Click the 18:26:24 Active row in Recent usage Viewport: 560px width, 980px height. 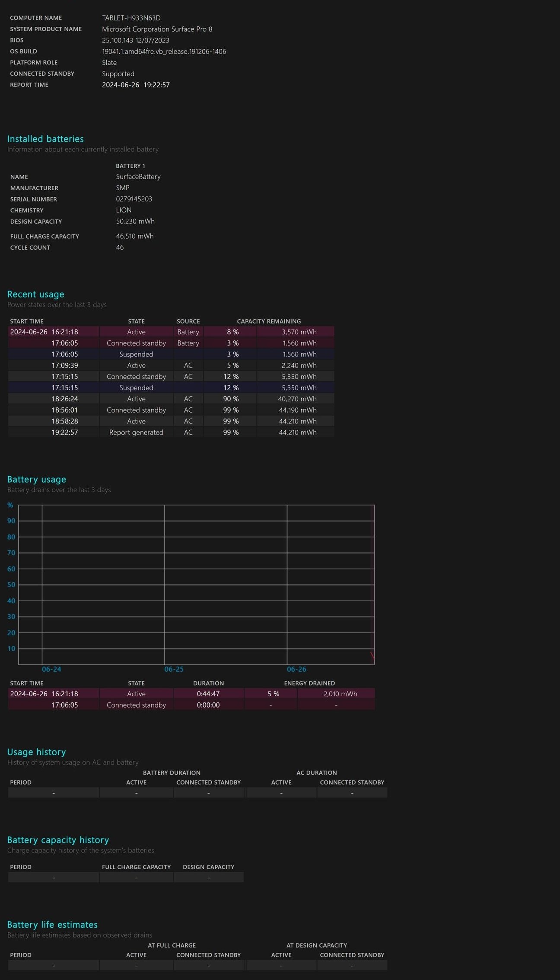(x=171, y=399)
